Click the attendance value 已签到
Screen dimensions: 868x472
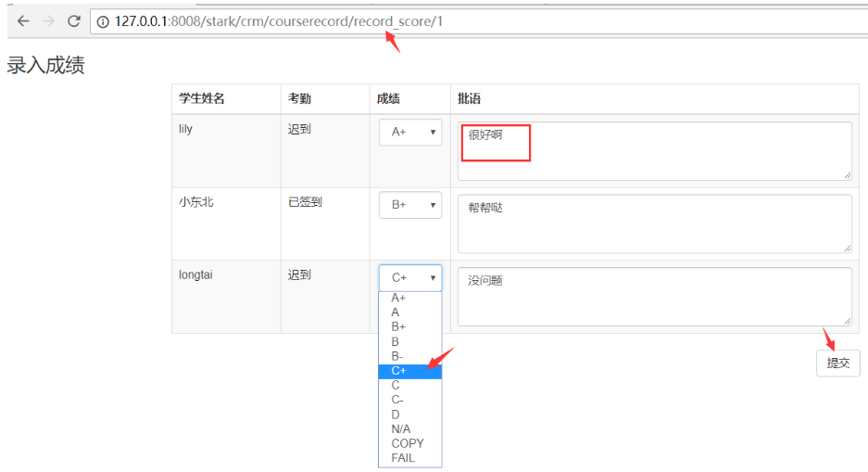tap(305, 202)
